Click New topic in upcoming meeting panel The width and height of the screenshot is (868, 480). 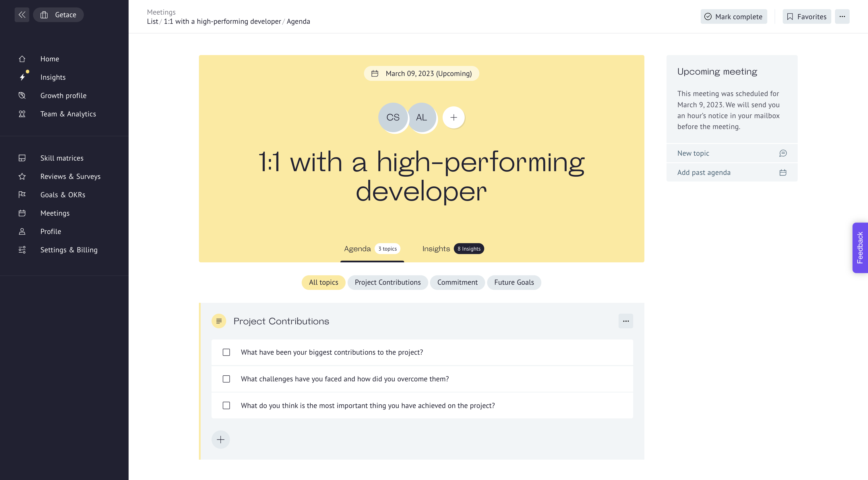pos(732,153)
